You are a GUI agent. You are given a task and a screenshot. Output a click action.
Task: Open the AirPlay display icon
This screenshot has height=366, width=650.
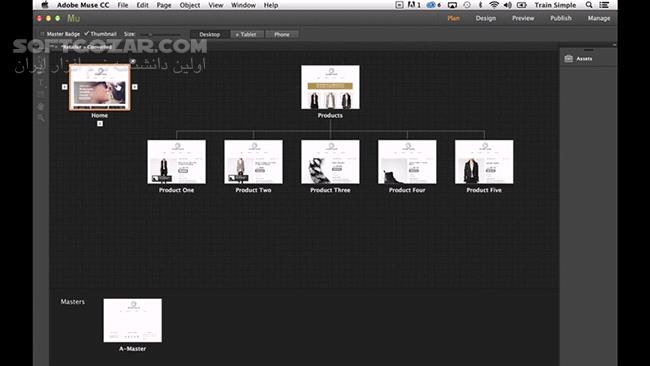point(452,5)
